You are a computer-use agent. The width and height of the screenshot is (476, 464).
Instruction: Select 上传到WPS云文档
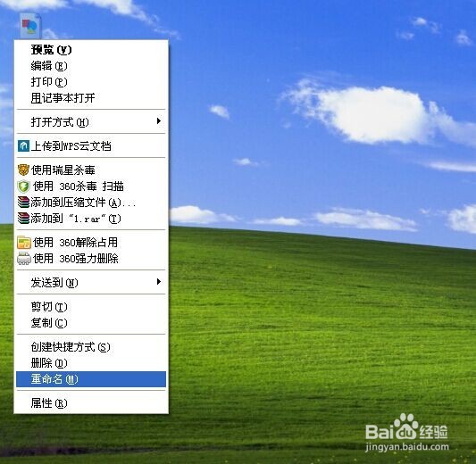[91, 145]
